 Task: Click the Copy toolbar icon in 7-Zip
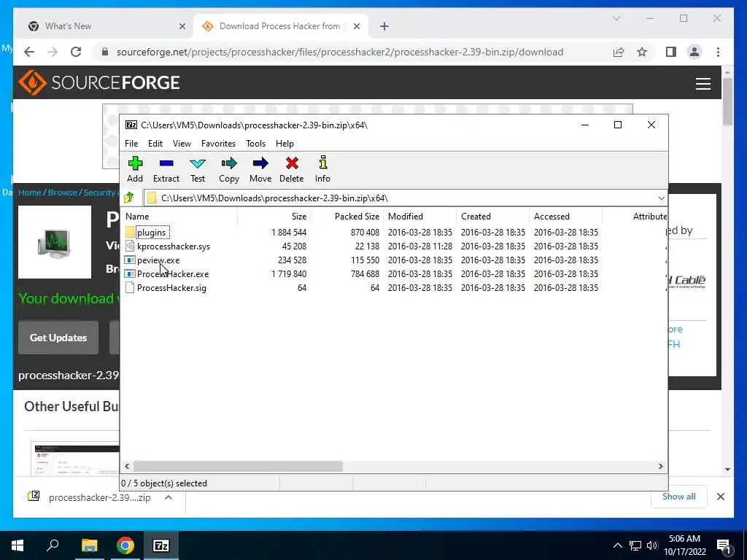[229, 169]
